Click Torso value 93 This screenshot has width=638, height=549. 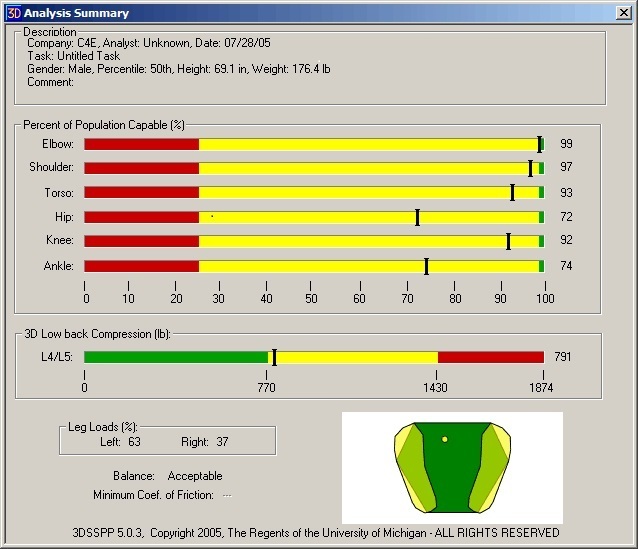tap(566, 192)
